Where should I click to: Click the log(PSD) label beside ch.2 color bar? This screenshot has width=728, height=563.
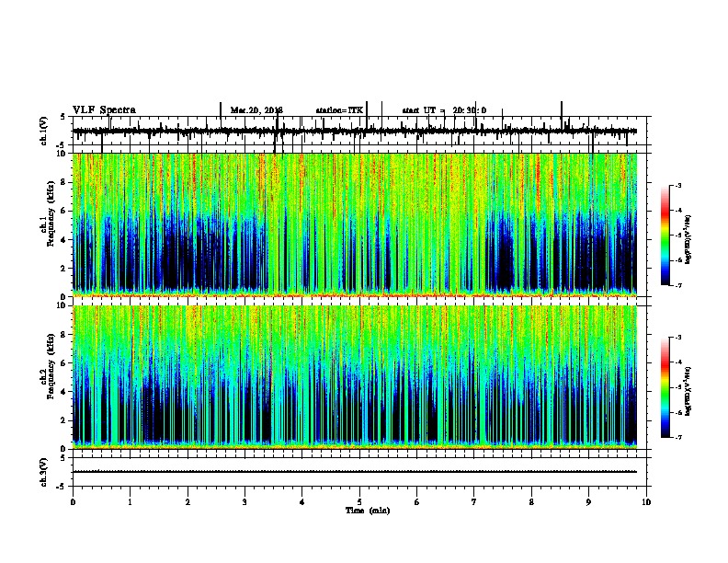click(688, 391)
